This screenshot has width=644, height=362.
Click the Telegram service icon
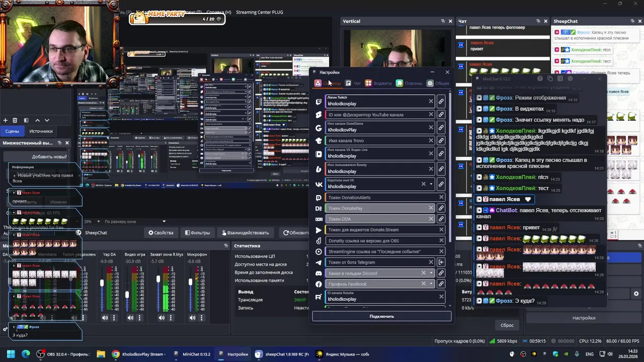(x=318, y=262)
